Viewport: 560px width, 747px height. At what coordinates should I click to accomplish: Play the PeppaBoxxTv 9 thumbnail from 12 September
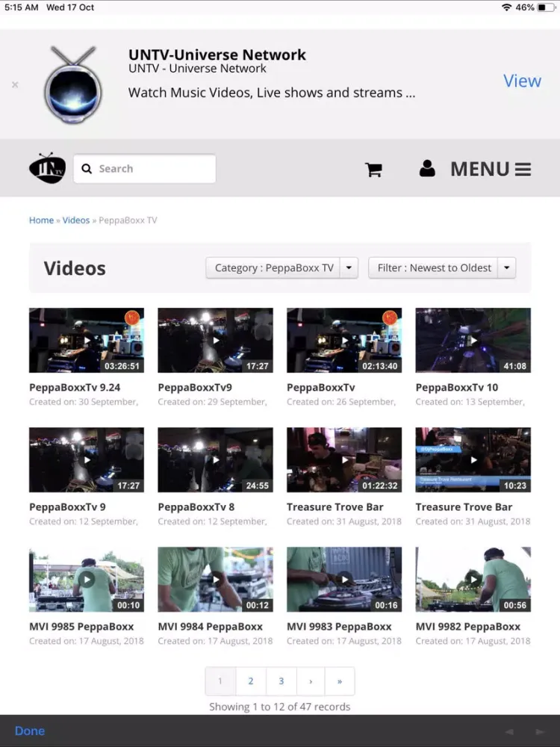click(87, 459)
